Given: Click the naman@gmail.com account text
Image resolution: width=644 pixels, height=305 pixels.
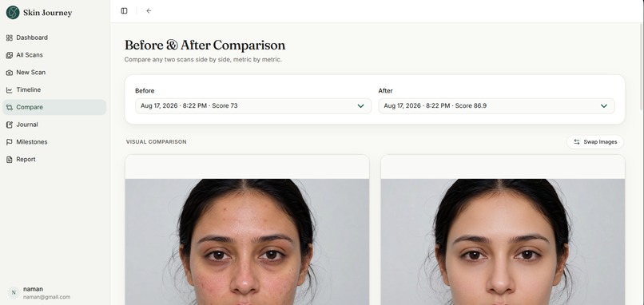Looking at the screenshot, I should click(47, 297).
